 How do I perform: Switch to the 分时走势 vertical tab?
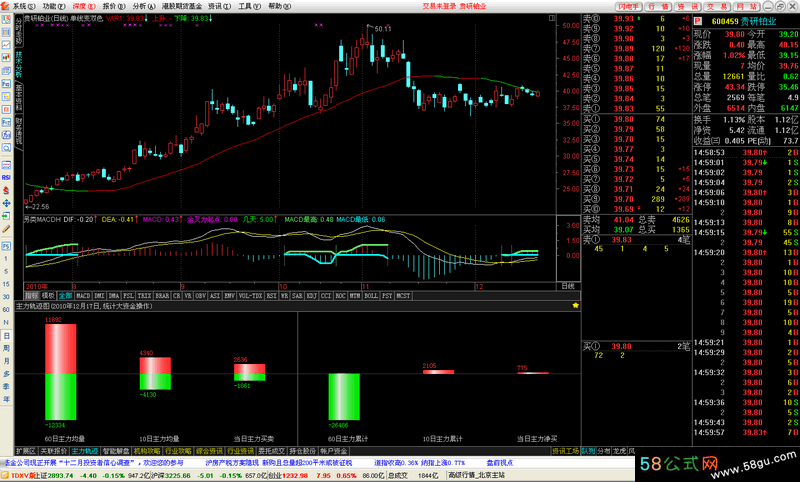[x=19, y=30]
